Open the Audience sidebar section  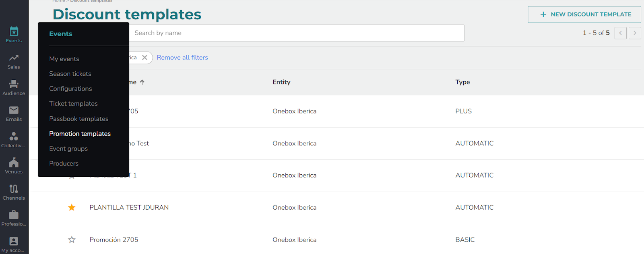pos(14,87)
